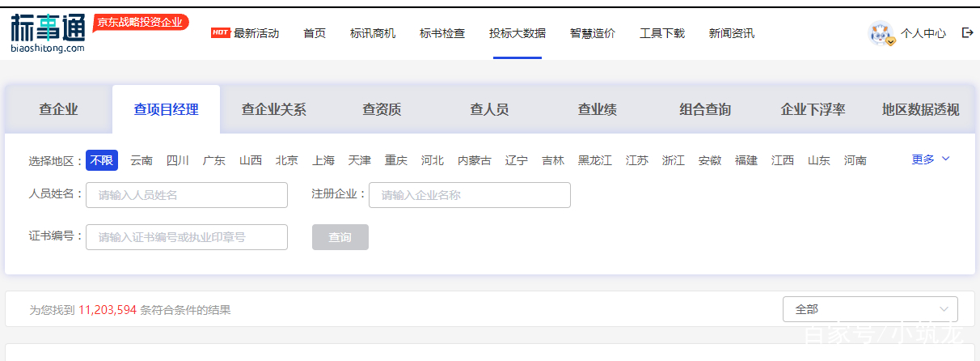980x361 pixels.
Task: Select the 不限 region filter
Action: coord(102,160)
